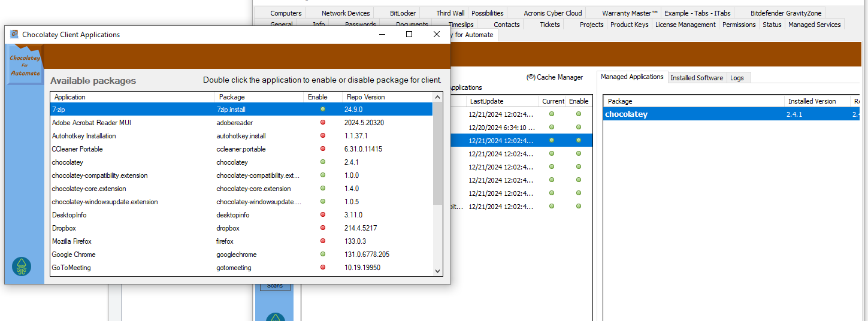Click the Chocolatey title bar app icon
This screenshot has height=321, width=868.
point(14,34)
